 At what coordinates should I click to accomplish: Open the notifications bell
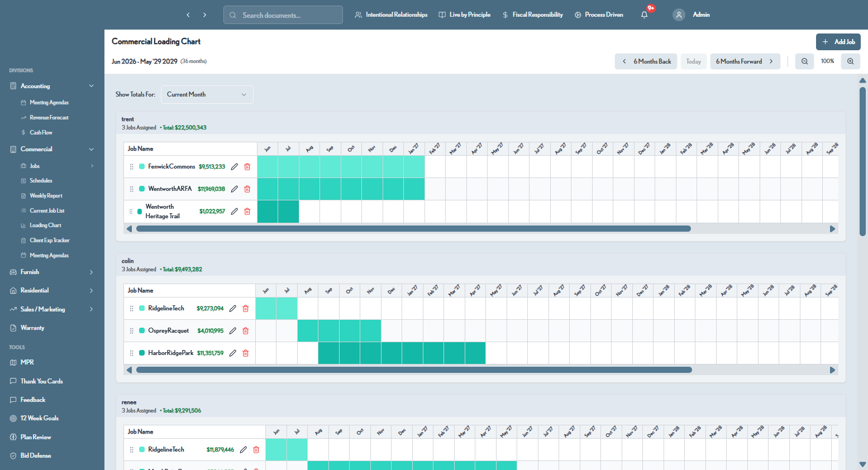tap(645, 15)
